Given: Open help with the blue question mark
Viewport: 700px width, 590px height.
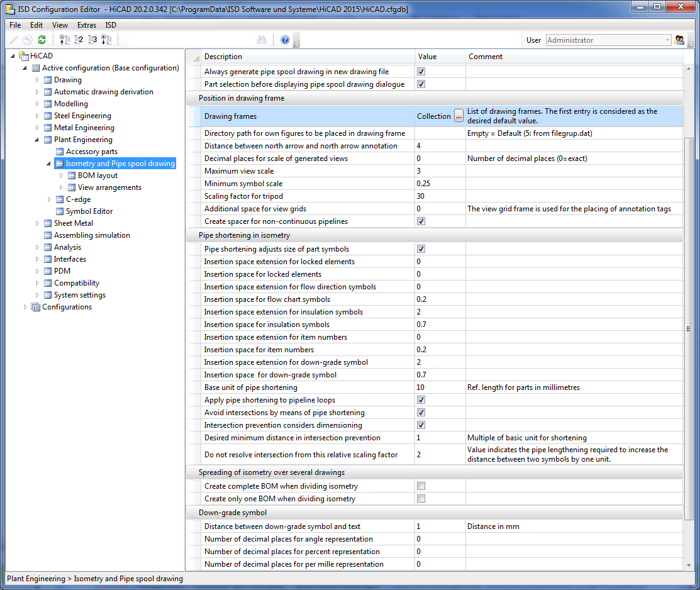Looking at the screenshot, I should (285, 40).
